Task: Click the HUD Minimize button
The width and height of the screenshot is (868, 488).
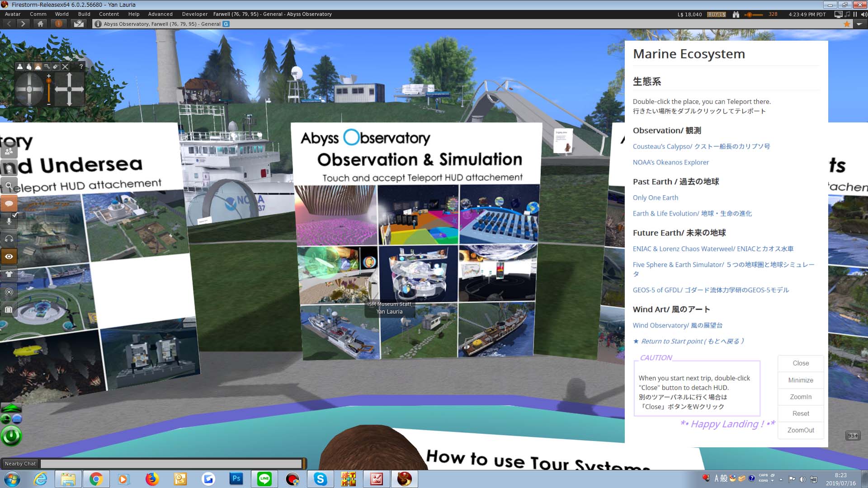Action: pyautogui.click(x=801, y=380)
